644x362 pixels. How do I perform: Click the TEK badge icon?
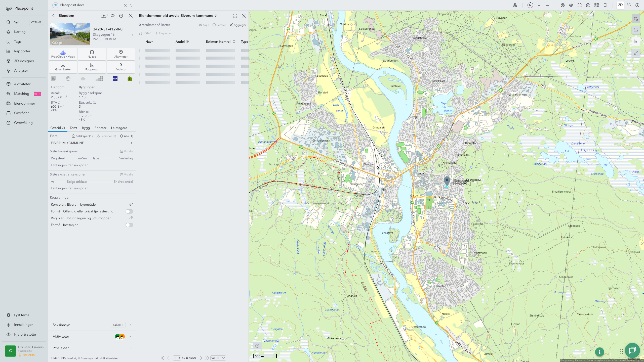coord(115,79)
